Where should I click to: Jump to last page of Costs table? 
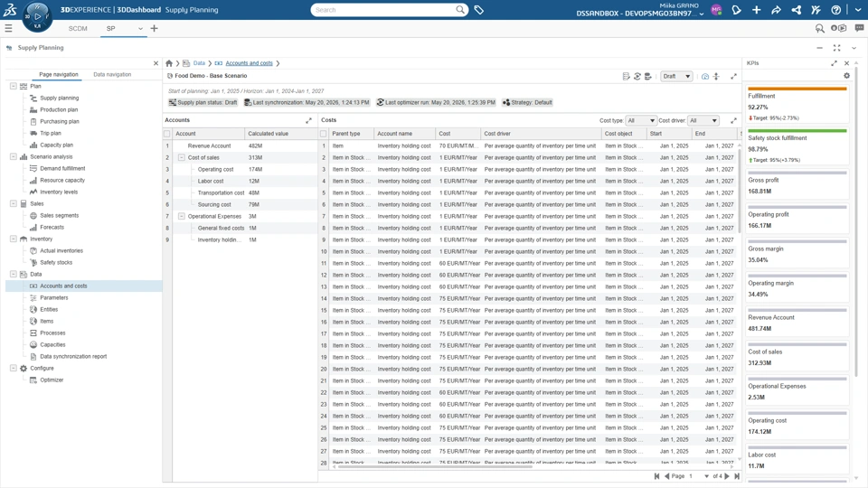737,476
